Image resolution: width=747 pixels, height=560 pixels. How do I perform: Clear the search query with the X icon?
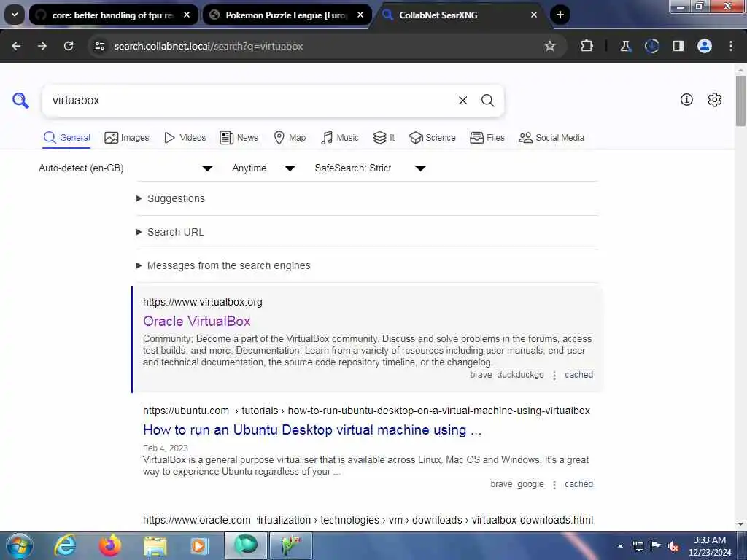point(462,101)
